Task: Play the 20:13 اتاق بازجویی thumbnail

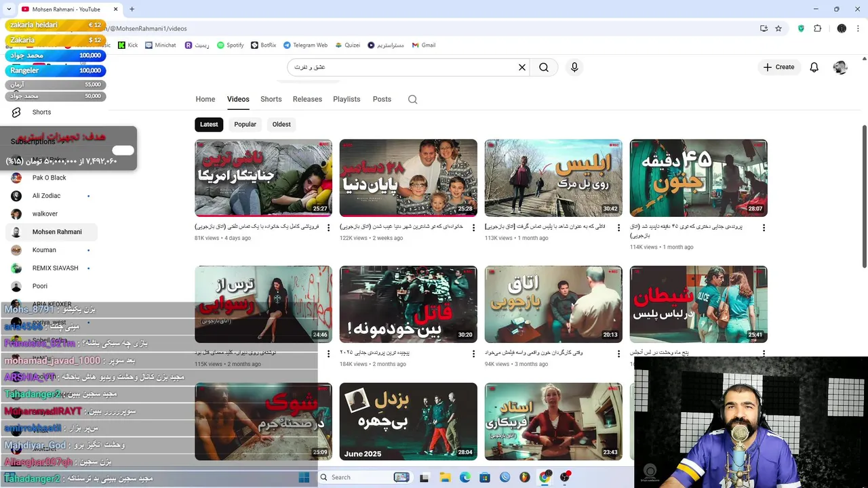Action: pyautogui.click(x=553, y=304)
